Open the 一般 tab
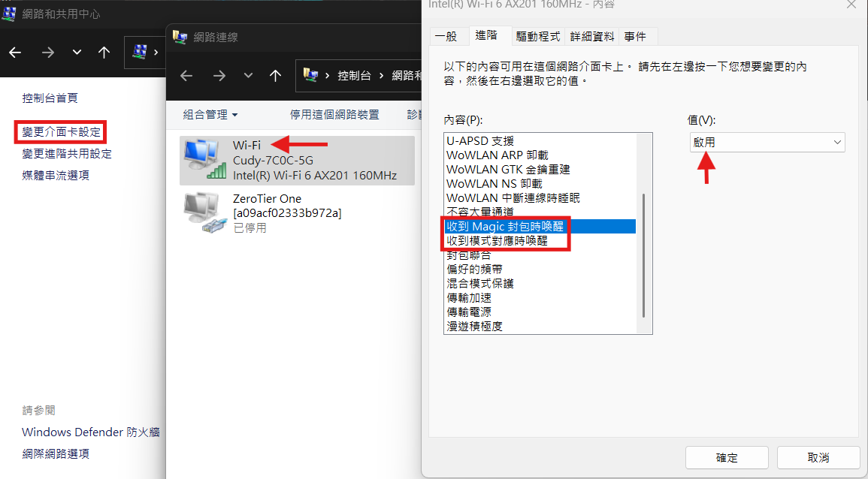This screenshot has height=479, width=868. [446, 37]
